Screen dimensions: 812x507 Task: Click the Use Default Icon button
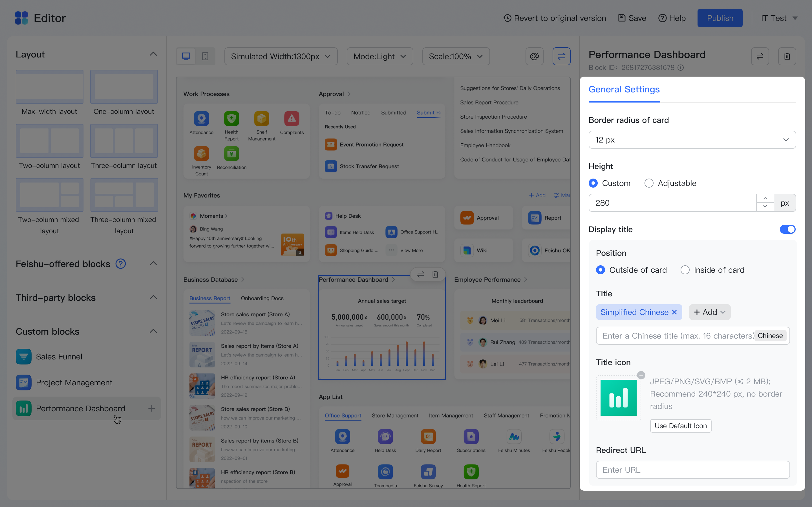point(680,426)
